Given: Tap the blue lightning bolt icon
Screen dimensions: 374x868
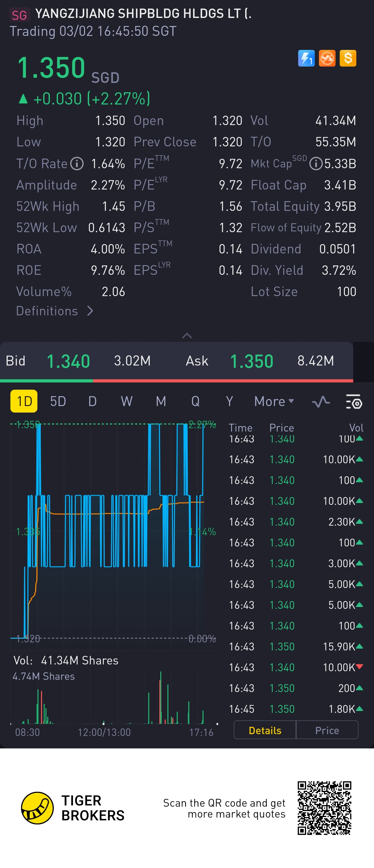Looking at the screenshot, I should pyautogui.click(x=306, y=58).
